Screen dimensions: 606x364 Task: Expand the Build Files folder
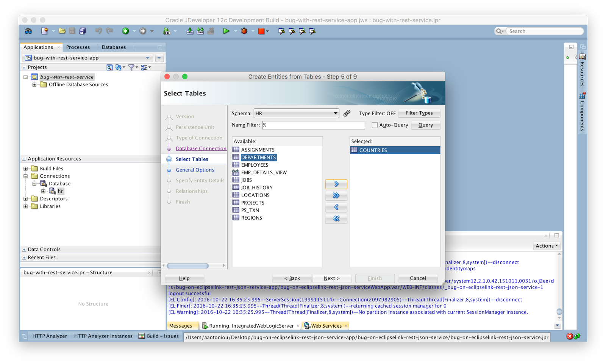tap(26, 169)
